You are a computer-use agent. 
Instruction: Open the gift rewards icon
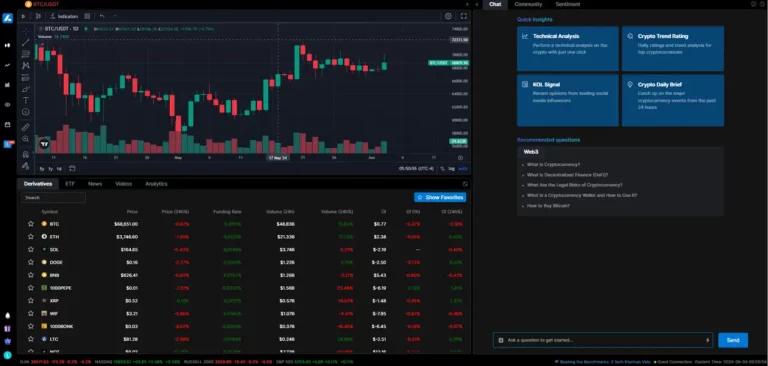7,328
